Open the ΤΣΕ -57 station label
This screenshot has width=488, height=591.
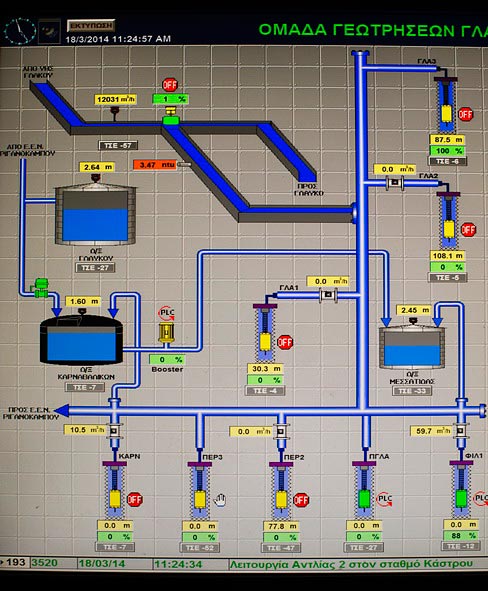coord(118,145)
